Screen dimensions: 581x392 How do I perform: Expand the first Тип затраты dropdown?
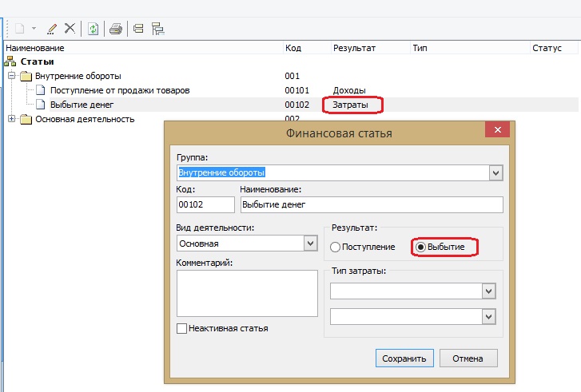(x=489, y=291)
